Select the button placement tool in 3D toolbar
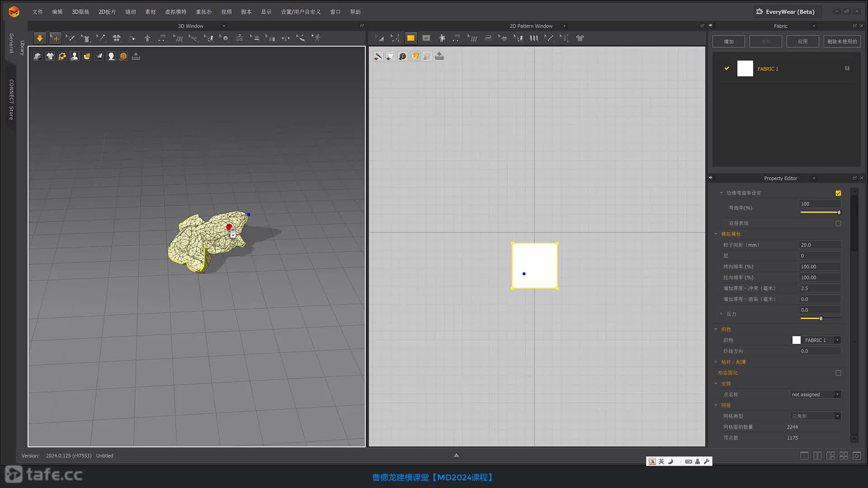This screenshot has height=488, width=868. click(224, 38)
